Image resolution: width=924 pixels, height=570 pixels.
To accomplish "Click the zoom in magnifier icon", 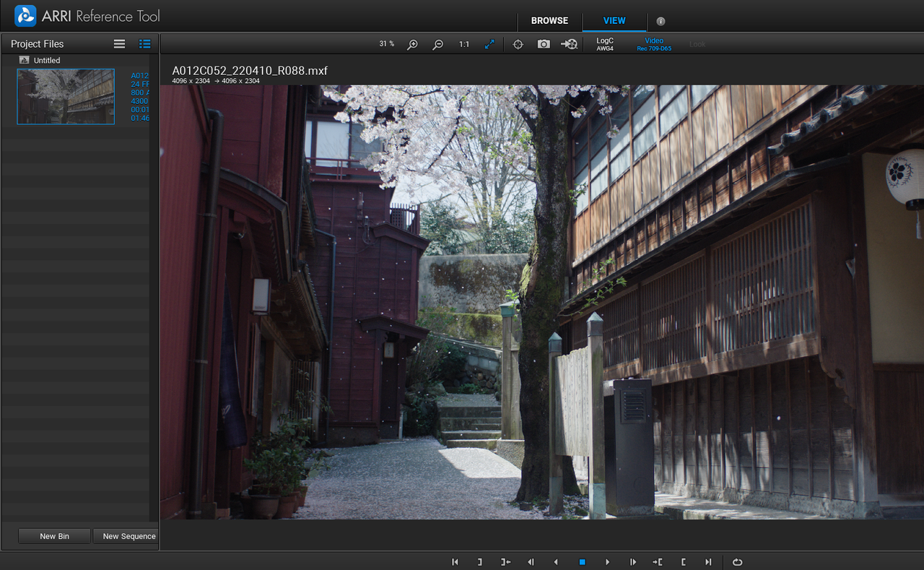I will point(412,44).
